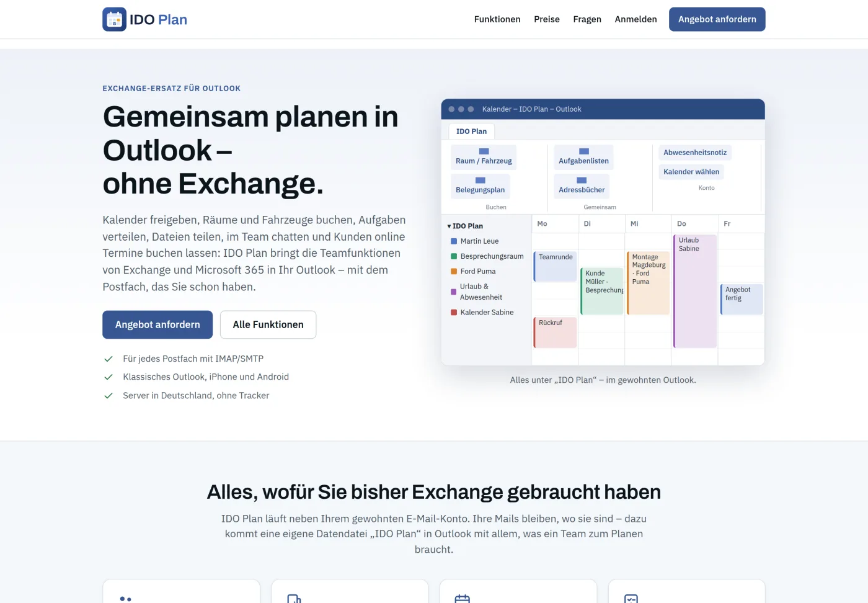
Task: Click the Abwesenheitsnotiz ribbon button
Action: pyautogui.click(x=695, y=153)
